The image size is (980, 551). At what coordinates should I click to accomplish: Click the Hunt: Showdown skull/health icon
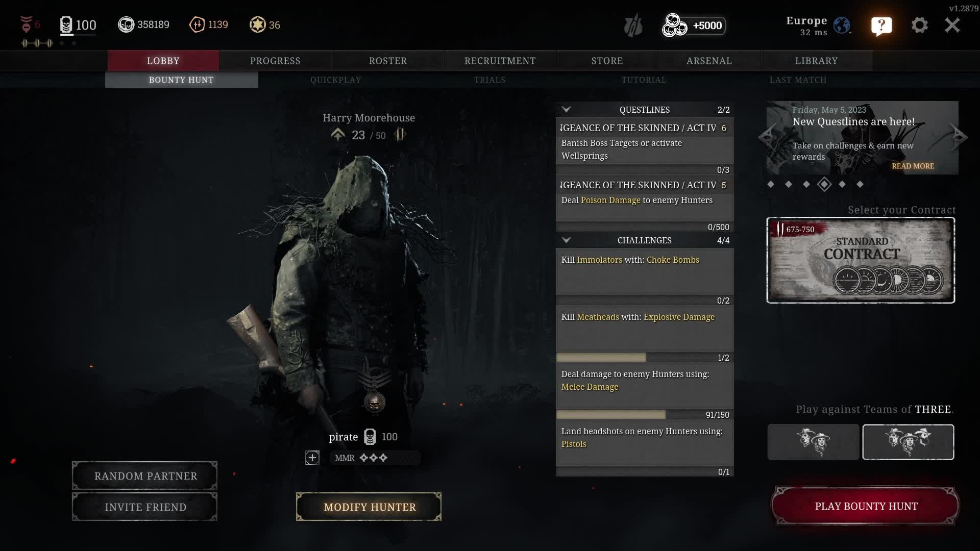[x=65, y=24]
